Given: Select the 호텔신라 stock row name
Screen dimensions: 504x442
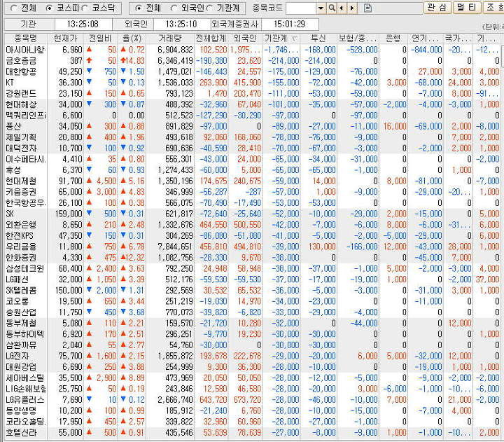Looking at the screenshot, I should (x=21, y=433).
